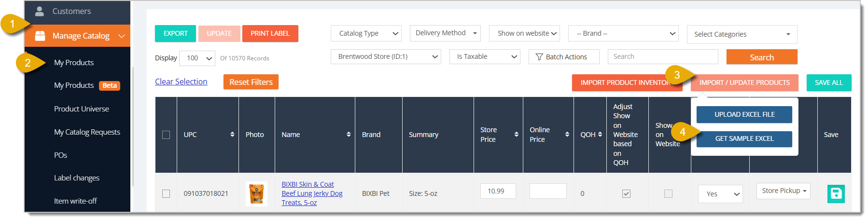Click the Store Price field showing 10.99
Image resolution: width=868 pixels, height=220 pixels.
pos(498,191)
